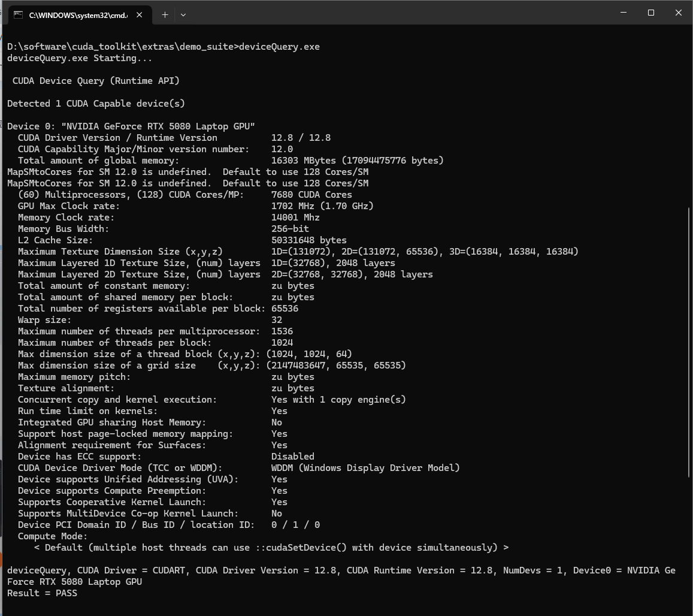Click 'Total amount of constant memory' label

pos(104,286)
